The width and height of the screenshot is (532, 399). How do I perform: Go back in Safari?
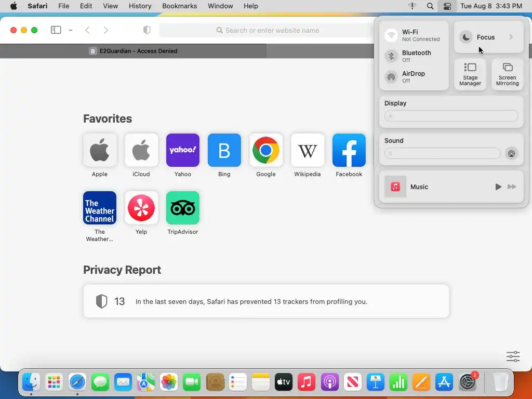point(87,30)
